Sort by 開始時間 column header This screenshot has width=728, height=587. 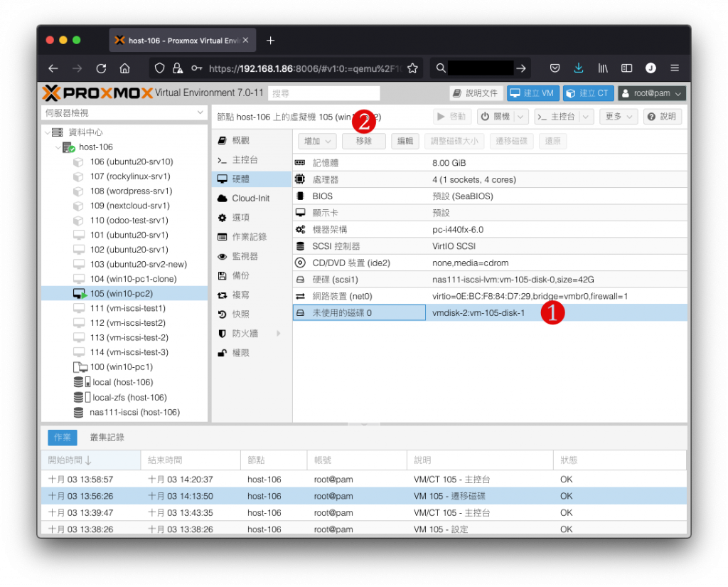(91, 460)
